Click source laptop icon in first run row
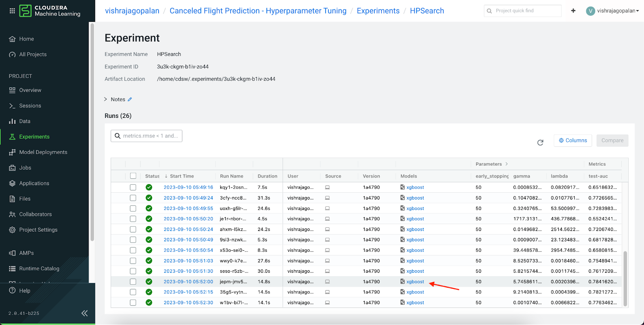 327,187
